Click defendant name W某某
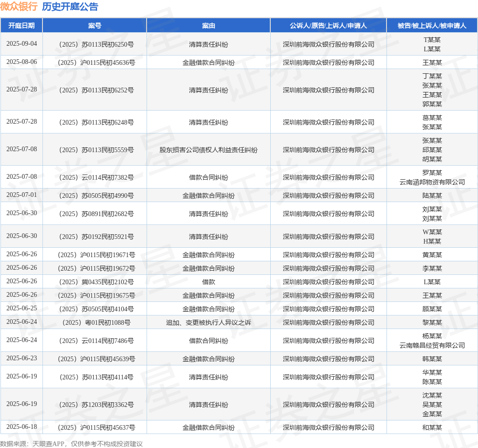Viewport: 478px width, 448px height. [432, 232]
